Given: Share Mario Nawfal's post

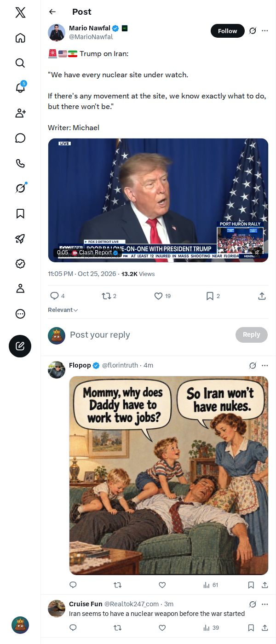Looking at the screenshot, I should pos(262,296).
